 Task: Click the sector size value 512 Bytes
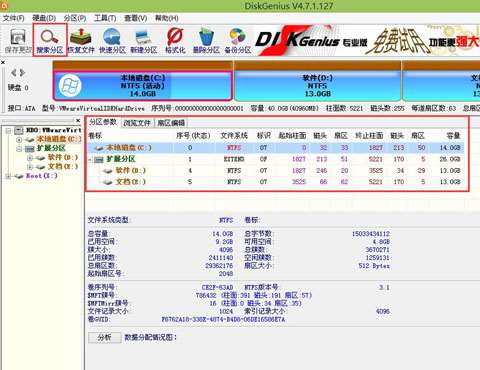(374, 266)
